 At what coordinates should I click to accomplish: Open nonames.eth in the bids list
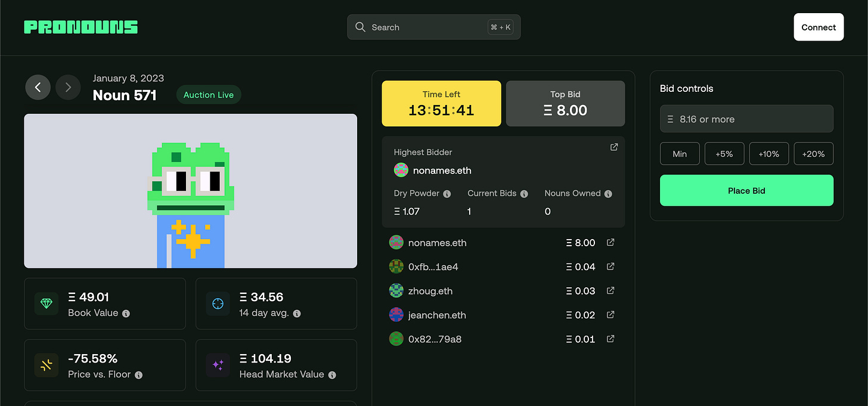[x=438, y=243]
